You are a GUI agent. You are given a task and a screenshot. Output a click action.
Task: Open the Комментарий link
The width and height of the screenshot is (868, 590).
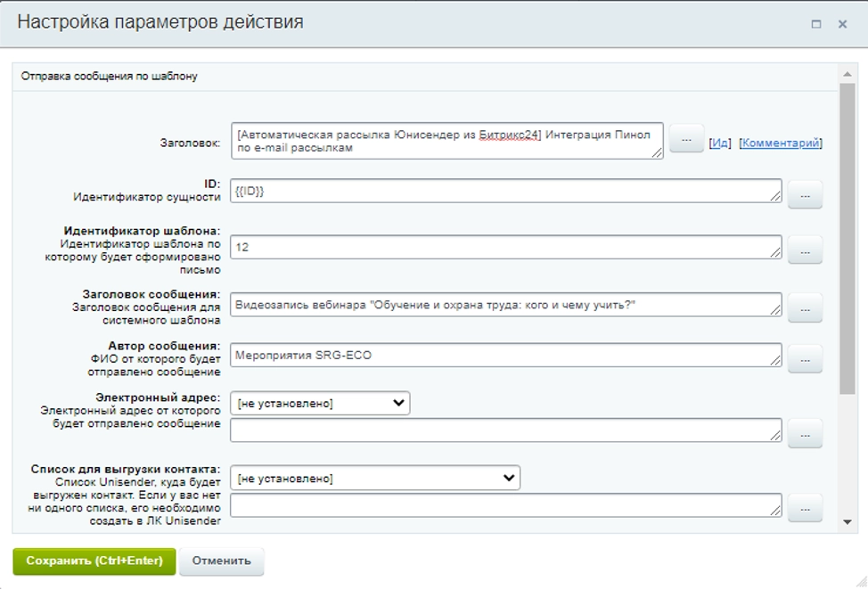tap(781, 143)
